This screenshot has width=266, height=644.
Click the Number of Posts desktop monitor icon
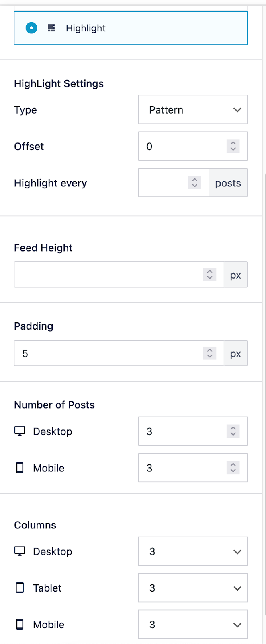pyautogui.click(x=20, y=431)
